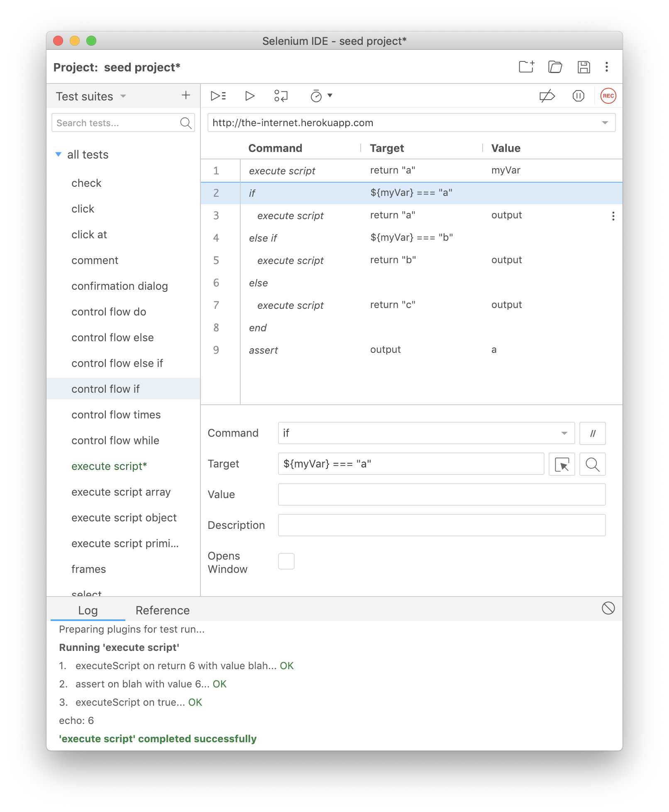Open options menu on row 3
The width and height of the screenshot is (669, 812).
[613, 215]
